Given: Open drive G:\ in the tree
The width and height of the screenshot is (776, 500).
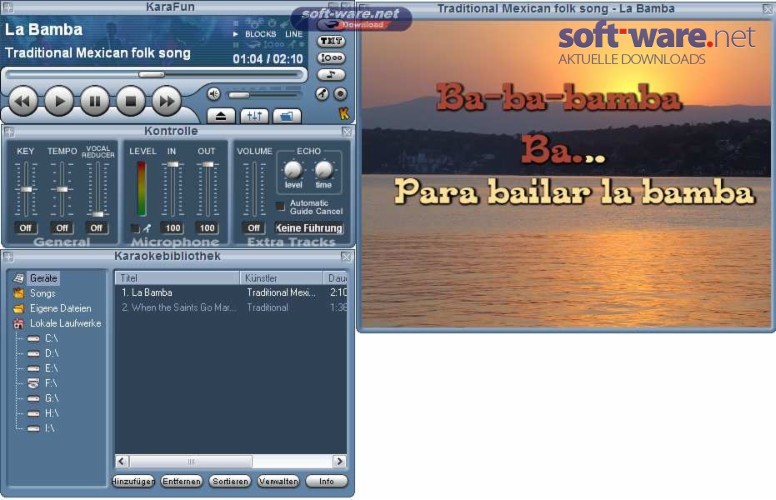Looking at the screenshot, I should pos(51,398).
